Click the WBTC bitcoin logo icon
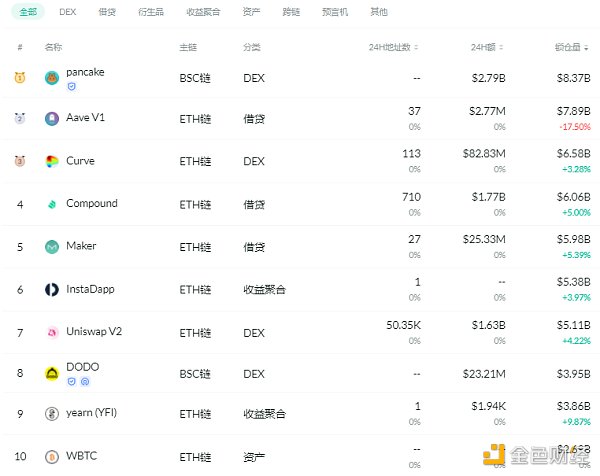 click(52, 457)
